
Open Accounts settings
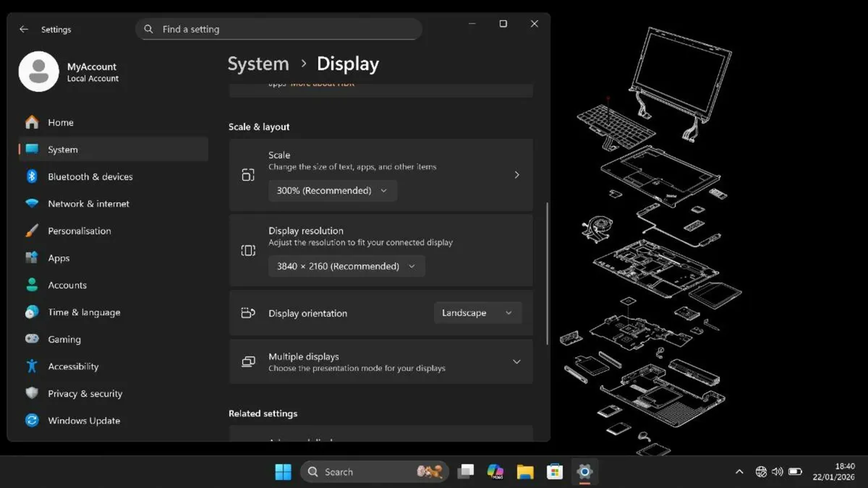(67, 285)
